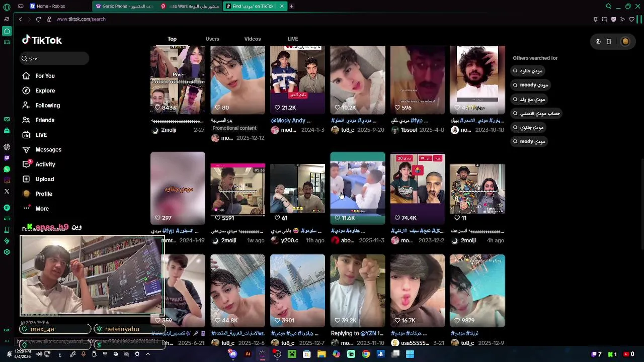Open the browser snapshot tool

pyautogui.click(x=604, y=19)
